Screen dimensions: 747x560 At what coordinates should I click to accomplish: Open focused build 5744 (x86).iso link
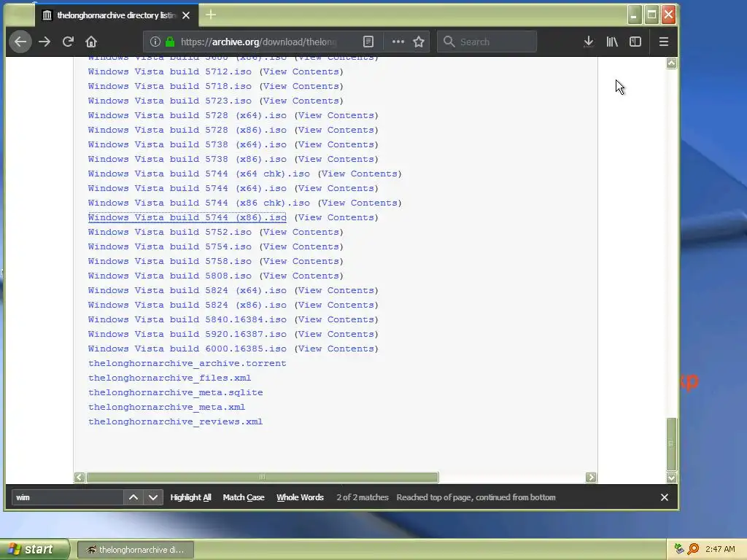pos(187,217)
